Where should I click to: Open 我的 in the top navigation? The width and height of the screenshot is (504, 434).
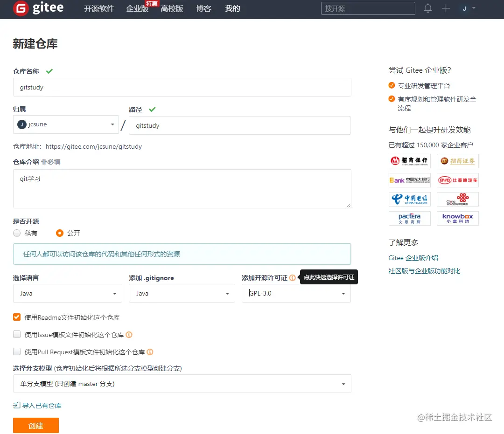click(232, 9)
